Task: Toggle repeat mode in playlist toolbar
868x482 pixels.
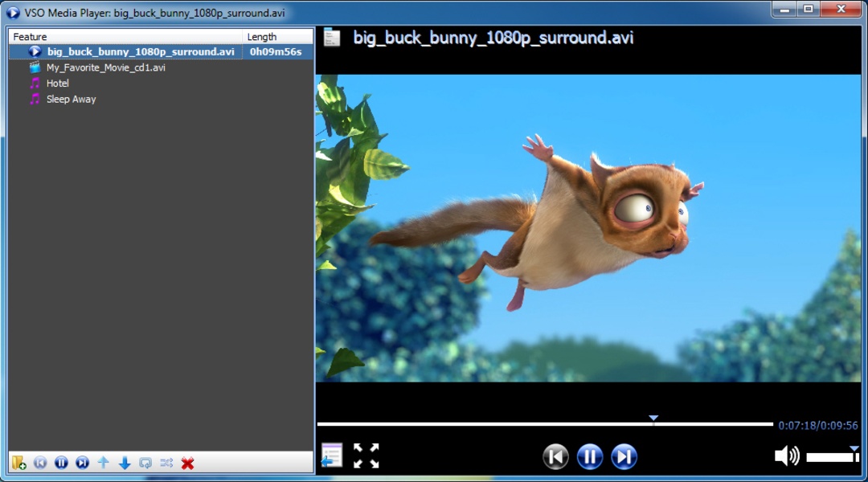Action: [145, 463]
